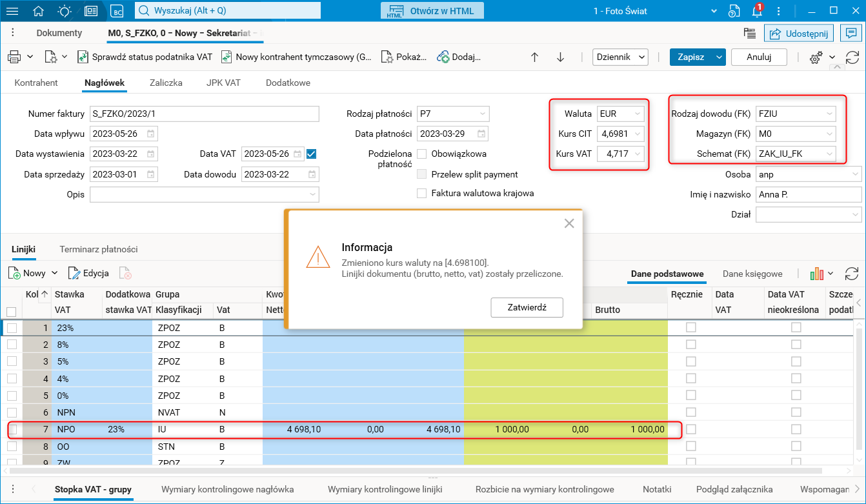Screen dimensions: 866x504
Task: Select row 2 (8%) checkbox
Action: pyautogui.click(x=12, y=345)
